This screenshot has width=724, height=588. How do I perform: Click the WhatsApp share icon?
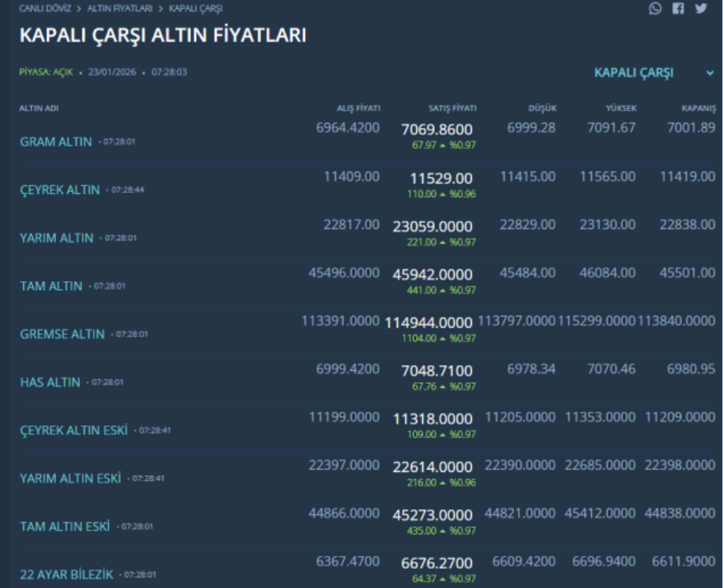click(x=656, y=8)
